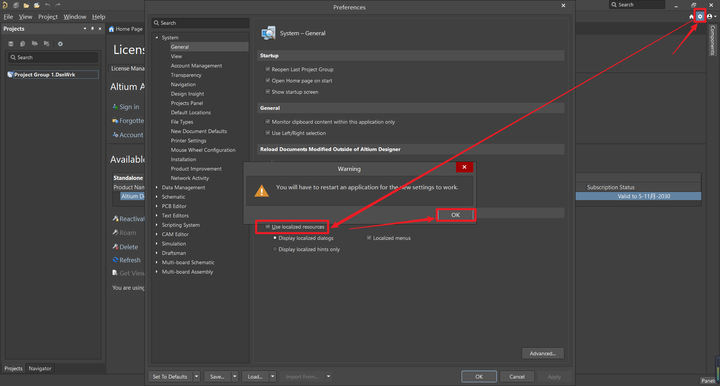Toggle Monitor clipboard content checkbox
This screenshot has height=386, width=720.
(x=268, y=122)
